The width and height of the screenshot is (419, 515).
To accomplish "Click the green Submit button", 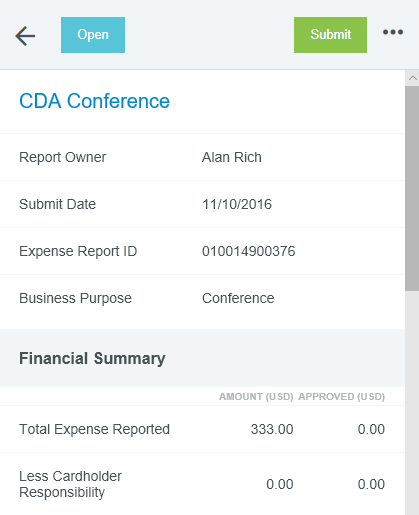I will (x=330, y=35).
